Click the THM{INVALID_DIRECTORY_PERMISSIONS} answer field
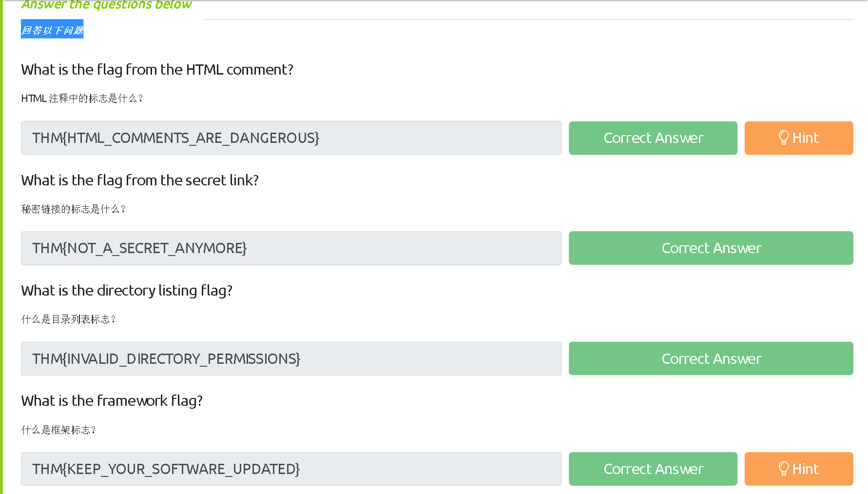Image resolution: width=868 pixels, height=494 pixels. coord(291,359)
